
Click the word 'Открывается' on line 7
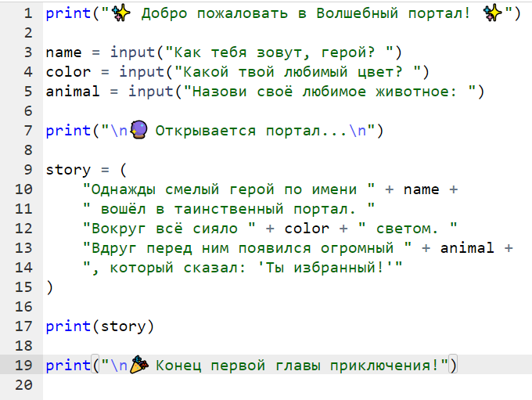205,132
